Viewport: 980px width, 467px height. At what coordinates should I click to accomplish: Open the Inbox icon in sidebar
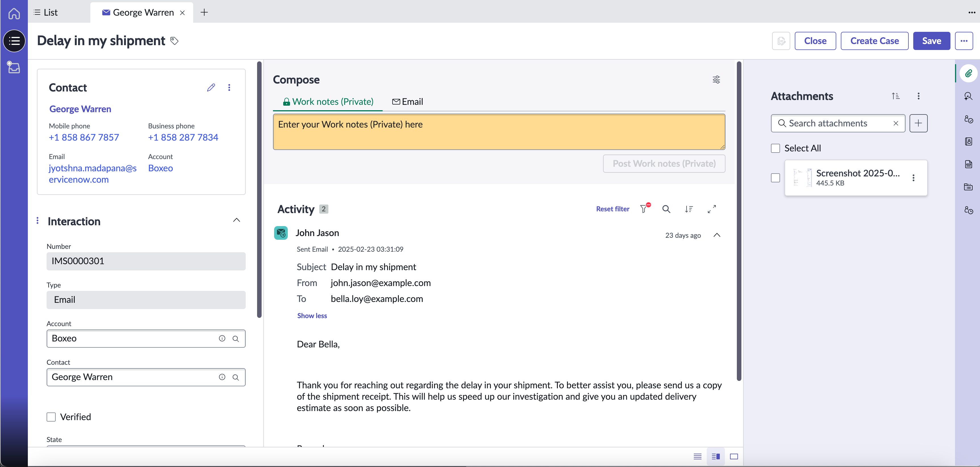point(14,67)
